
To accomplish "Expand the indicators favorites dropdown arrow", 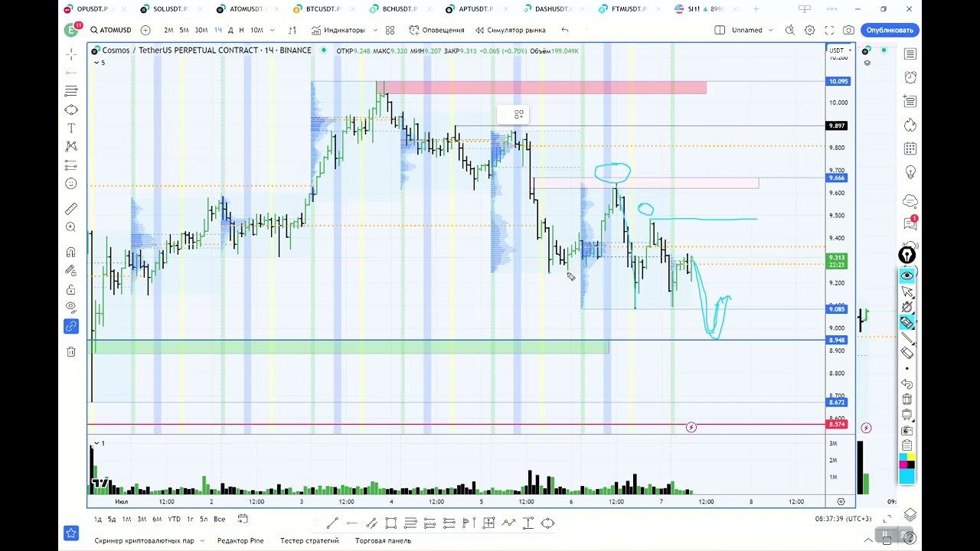I will coord(374,30).
